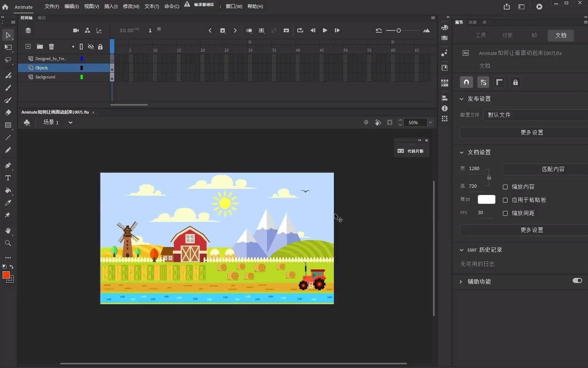
Task: Check the 应用于粘贴板 option
Action: click(x=505, y=200)
